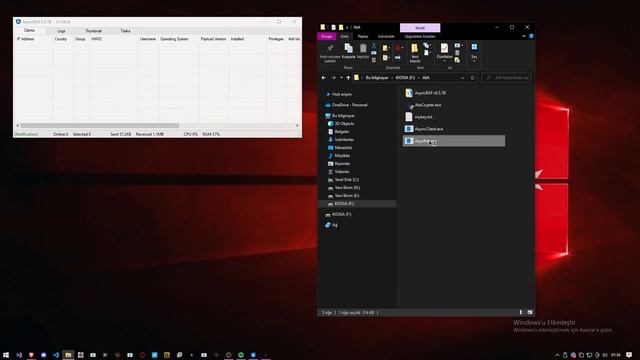Click the volume icon in system tray
The width and height of the screenshot is (640, 360).
click(x=605, y=355)
